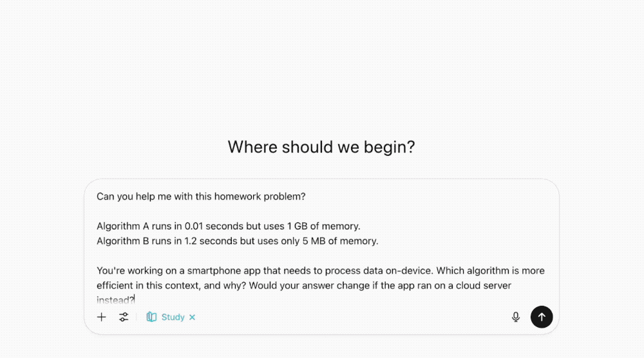644x358 pixels.
Task: Open the tools sliders icon menu
Action: (x=124, y=317)
